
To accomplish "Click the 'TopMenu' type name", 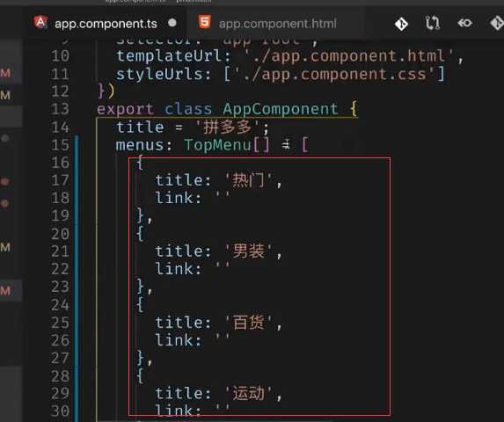I will tap(217, 145).
